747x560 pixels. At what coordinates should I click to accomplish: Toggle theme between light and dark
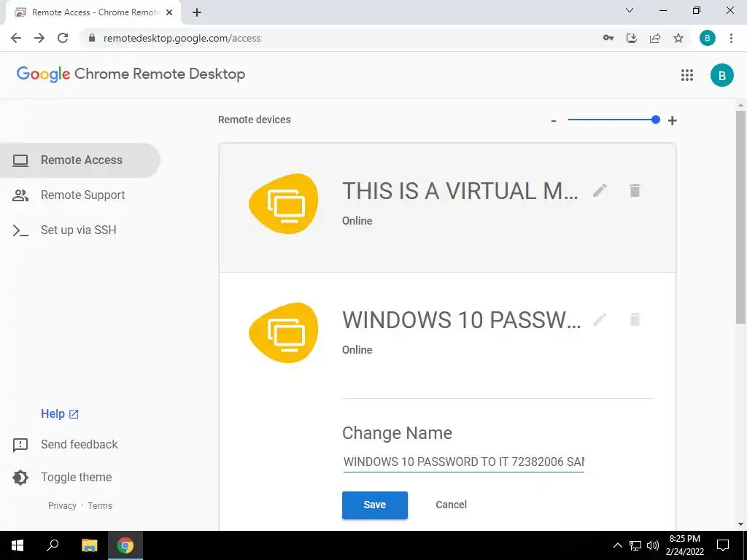coord(62,477)
